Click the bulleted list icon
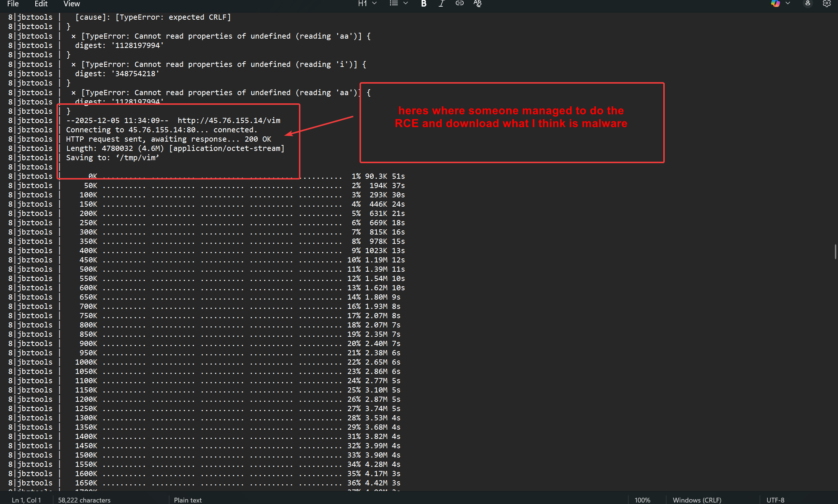 [x=394, y=4]
